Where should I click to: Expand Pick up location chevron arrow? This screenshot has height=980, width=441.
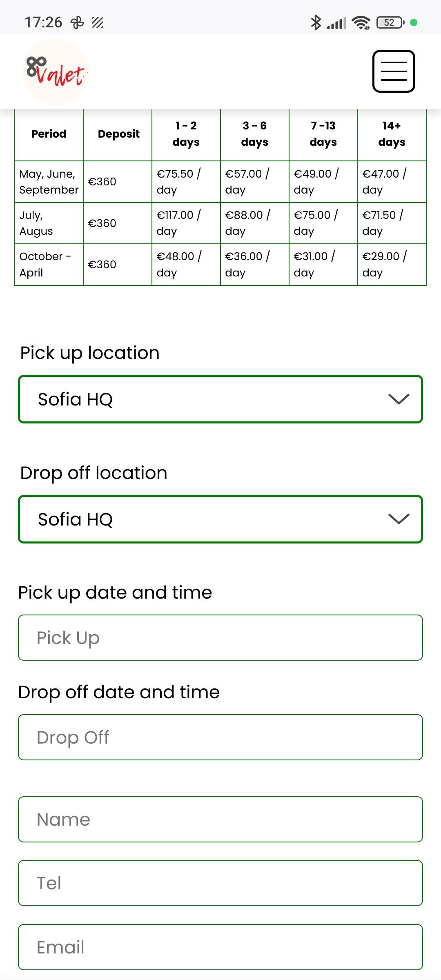pos(399,399)
